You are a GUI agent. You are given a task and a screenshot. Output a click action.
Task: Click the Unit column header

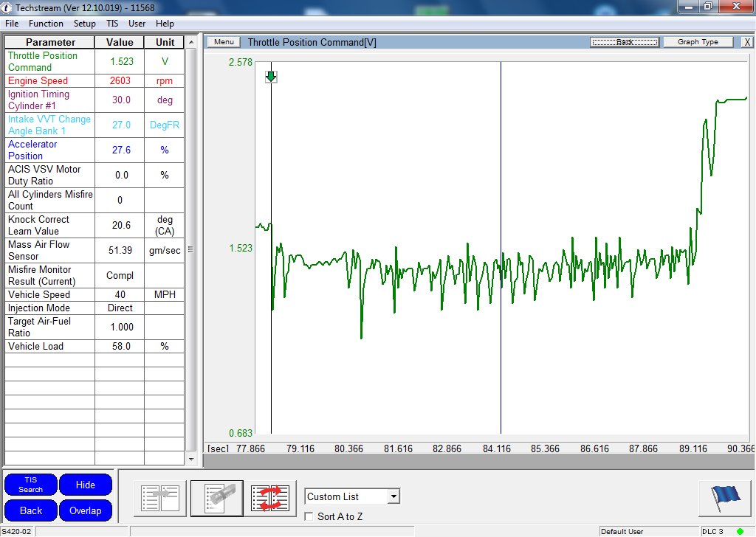click(165, 42)
